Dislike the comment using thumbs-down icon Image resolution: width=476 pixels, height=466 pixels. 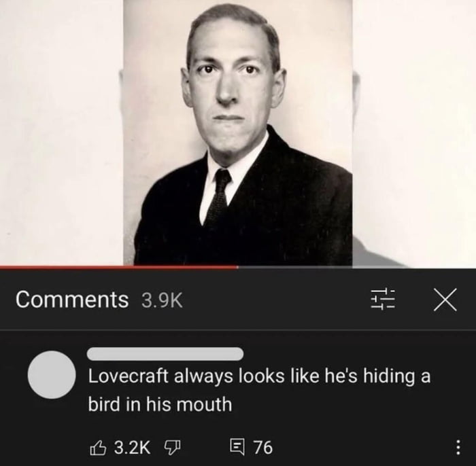click(x=173, y=448)
